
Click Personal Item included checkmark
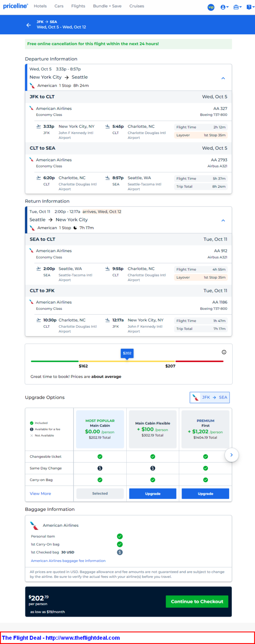click(x=120, y=536)
